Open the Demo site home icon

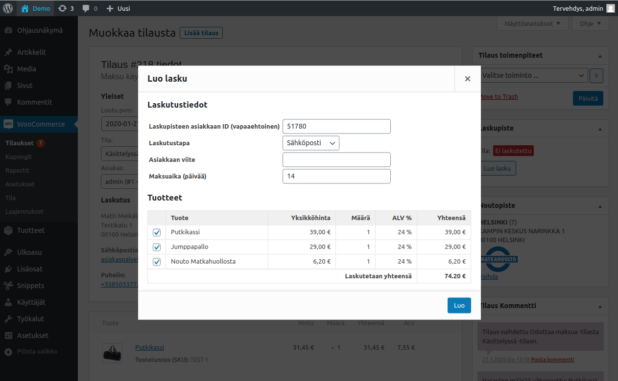coord(25,8)
